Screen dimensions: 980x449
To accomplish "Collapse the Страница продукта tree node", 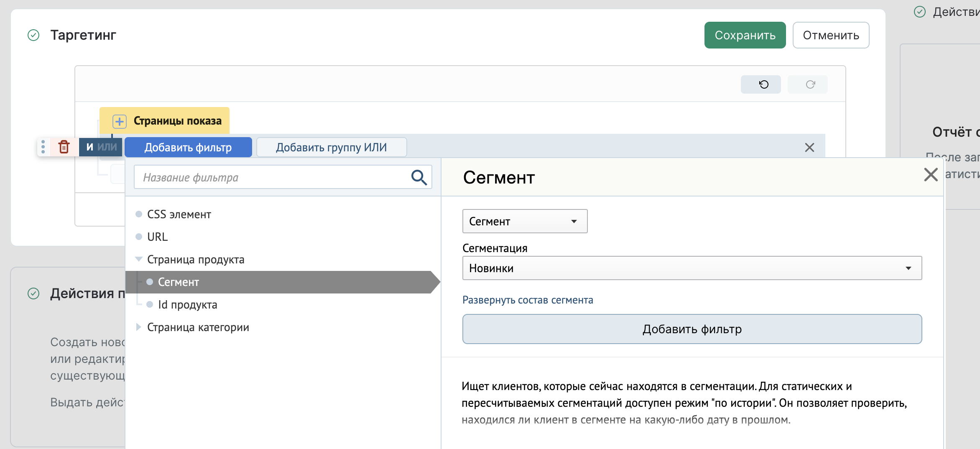I will (x=139, y=259).
